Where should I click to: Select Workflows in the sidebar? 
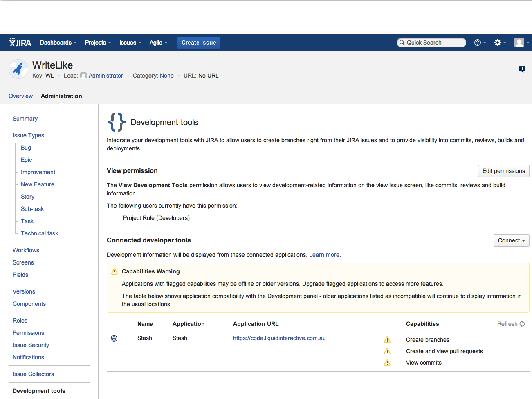(x=26, y=250)
